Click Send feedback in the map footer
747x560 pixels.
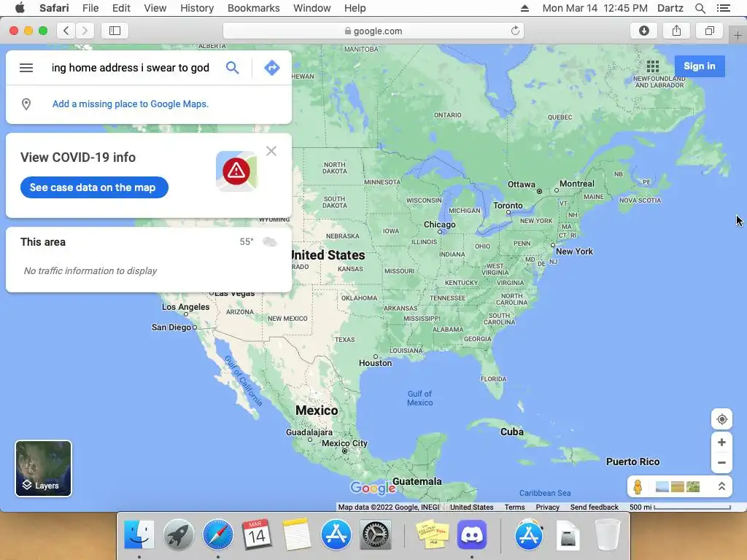pos(594,507)
